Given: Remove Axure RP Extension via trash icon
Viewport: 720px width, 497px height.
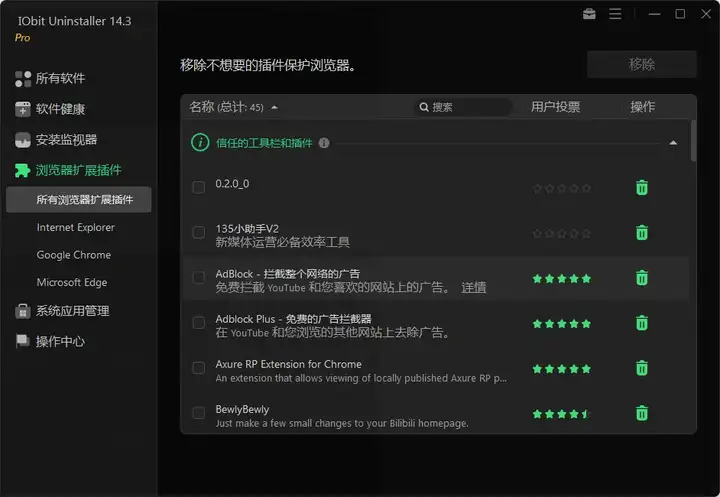Looking at the screenshot, I should point(642,368).
